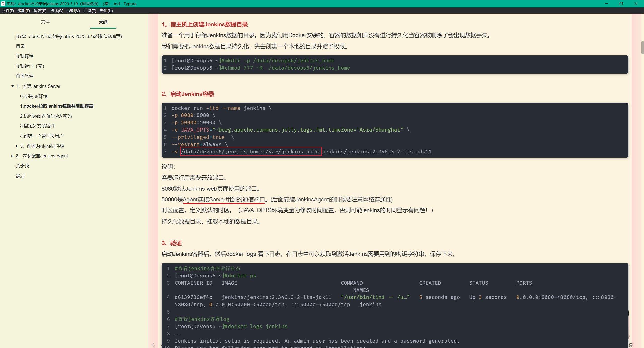This screenshot has width=644, height=348.
Task: Select outline item 1.docker拉取jenkins镜像并启动容器
Action: coord(57,106)
